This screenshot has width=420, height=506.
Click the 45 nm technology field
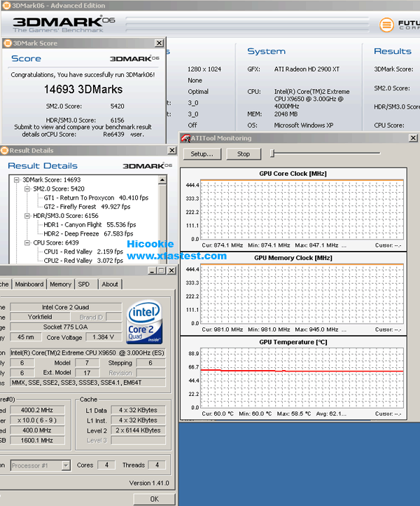click(x=26, y=337)
